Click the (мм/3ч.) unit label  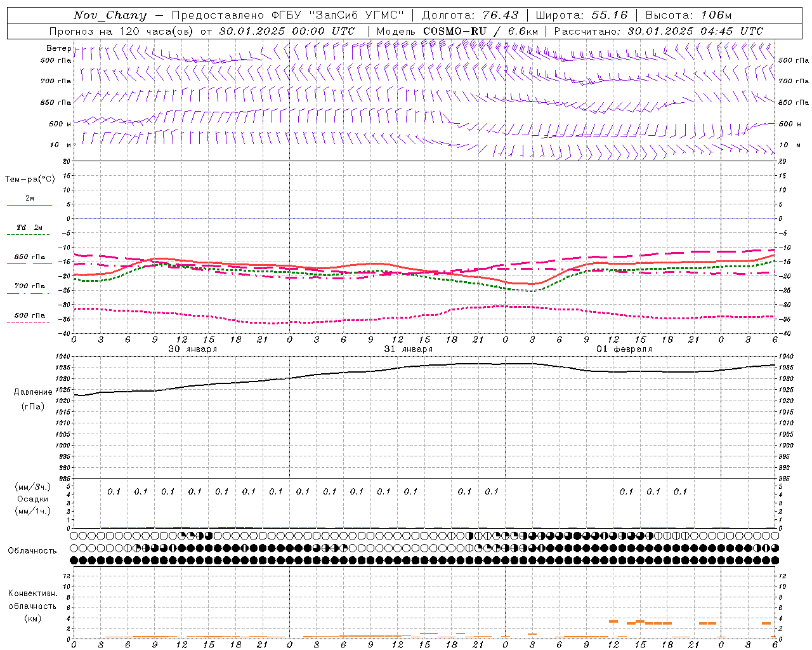click(33, 487)
